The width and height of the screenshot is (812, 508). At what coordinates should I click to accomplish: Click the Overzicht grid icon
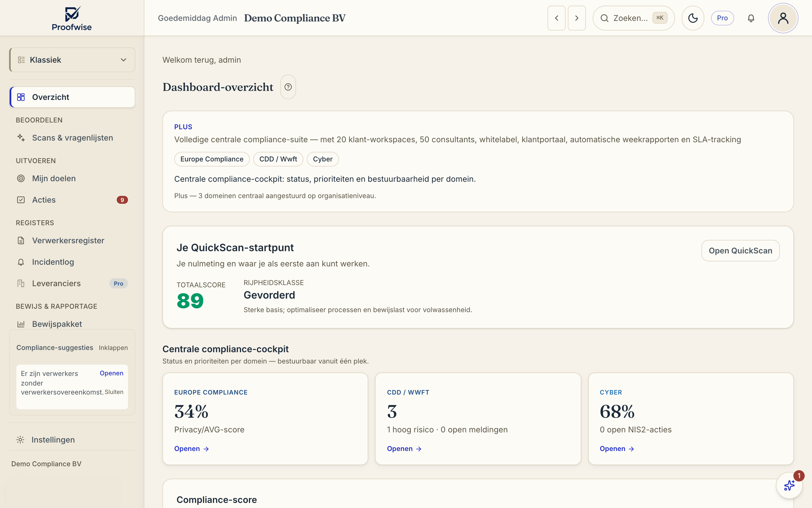pyautogui.click(x=21, y=97)
